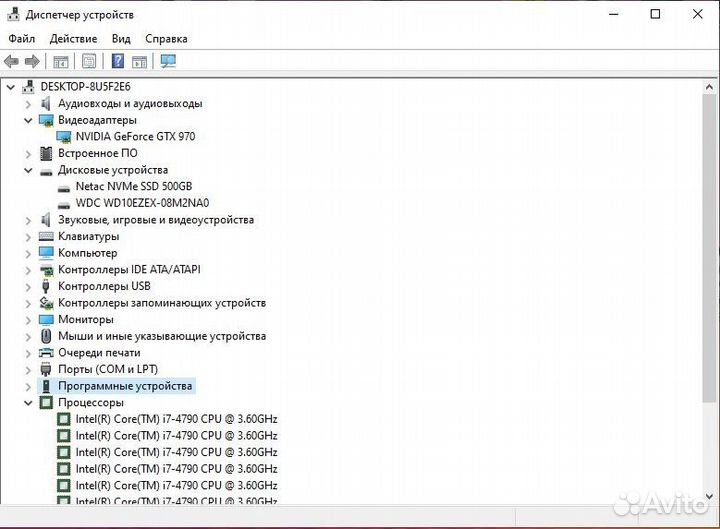Screen dimensions: 720x529
Task: Expand Звуковые, игровые и видеоустройства
Action: coord(28,220)
